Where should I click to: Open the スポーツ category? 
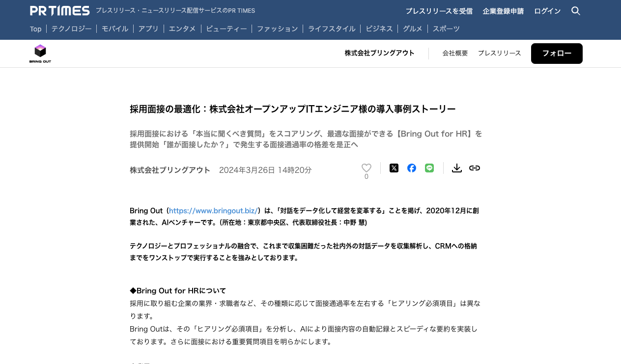(446, 29)
